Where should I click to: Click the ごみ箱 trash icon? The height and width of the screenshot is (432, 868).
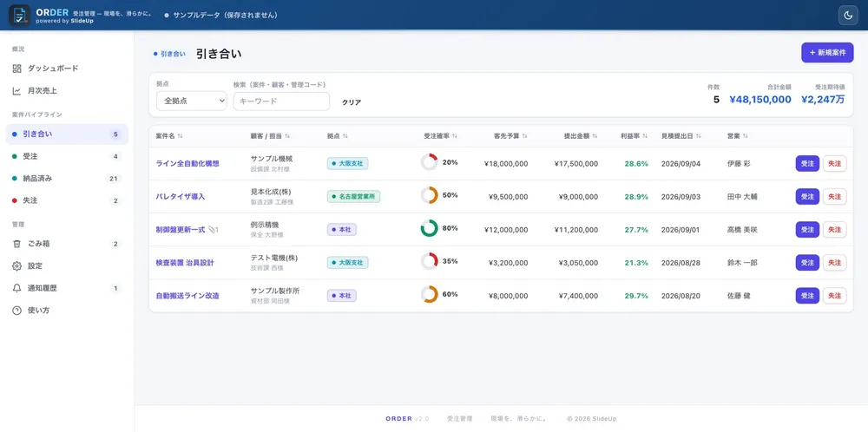click(16, 244)
